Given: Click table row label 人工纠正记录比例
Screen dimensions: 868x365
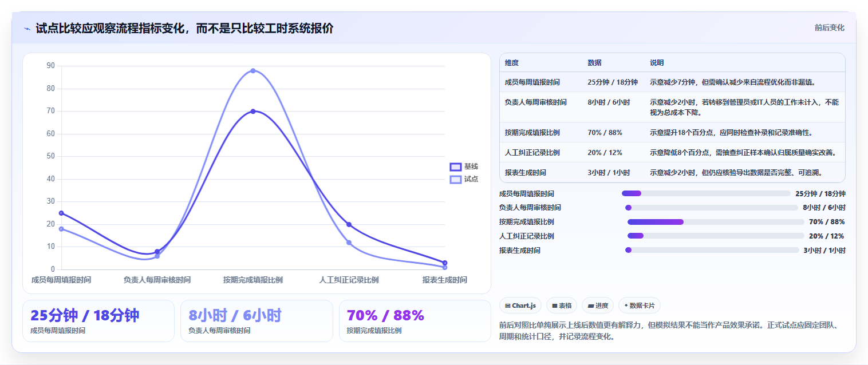Looking at the screenshot, I should coord(532,153).
